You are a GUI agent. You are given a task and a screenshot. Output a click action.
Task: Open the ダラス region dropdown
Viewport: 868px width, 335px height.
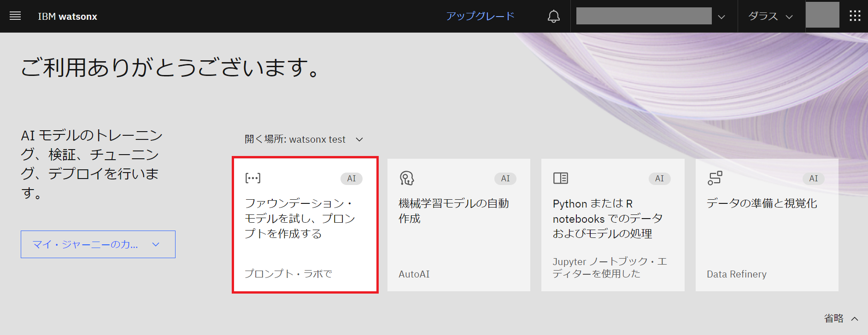pyautogui.click(x=771, y=16)
